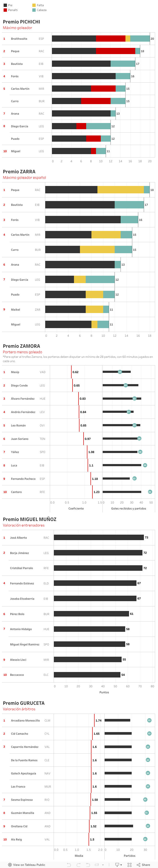Toggle the yellow Falta legend item
This screenshot has height=868, width=158.
34,6
